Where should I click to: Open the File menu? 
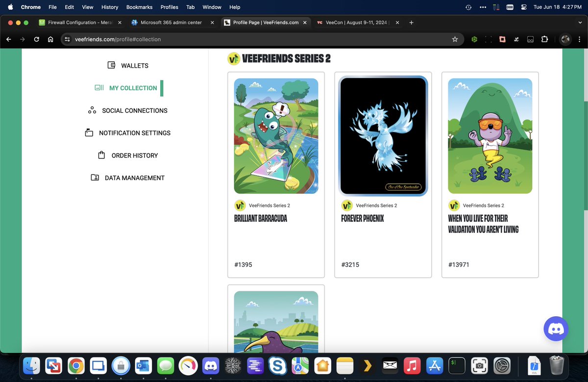coord(52,7)
